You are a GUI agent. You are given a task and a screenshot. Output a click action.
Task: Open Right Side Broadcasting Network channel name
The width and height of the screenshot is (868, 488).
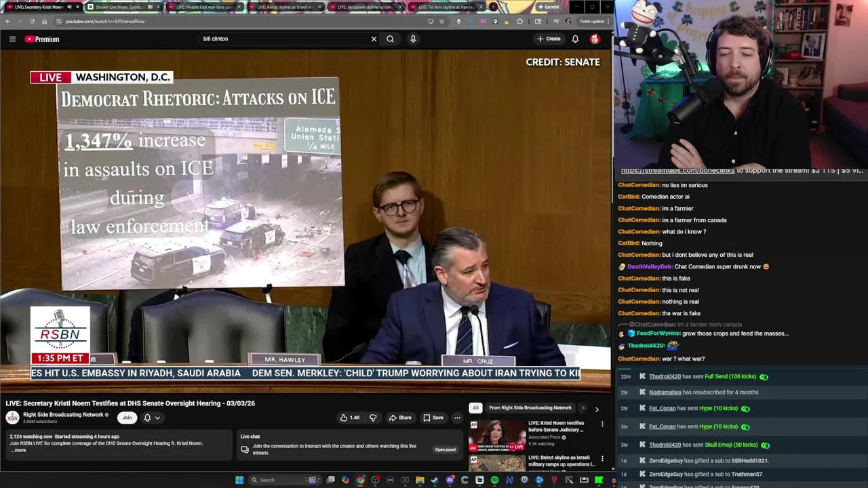63,415
